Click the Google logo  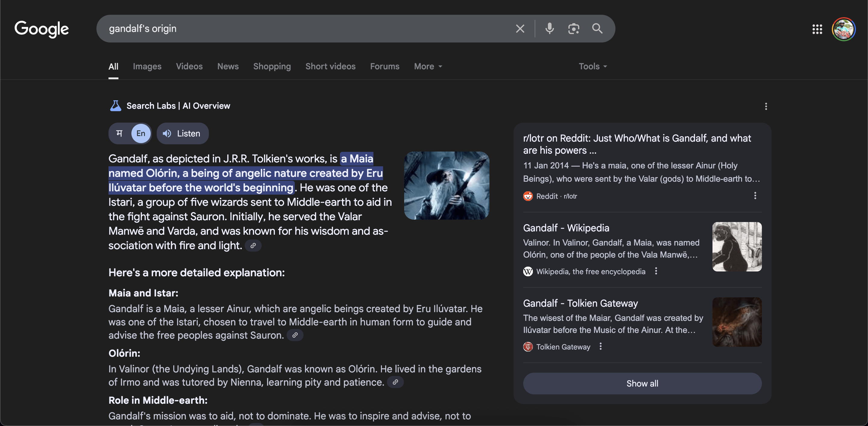pos(42,29)
